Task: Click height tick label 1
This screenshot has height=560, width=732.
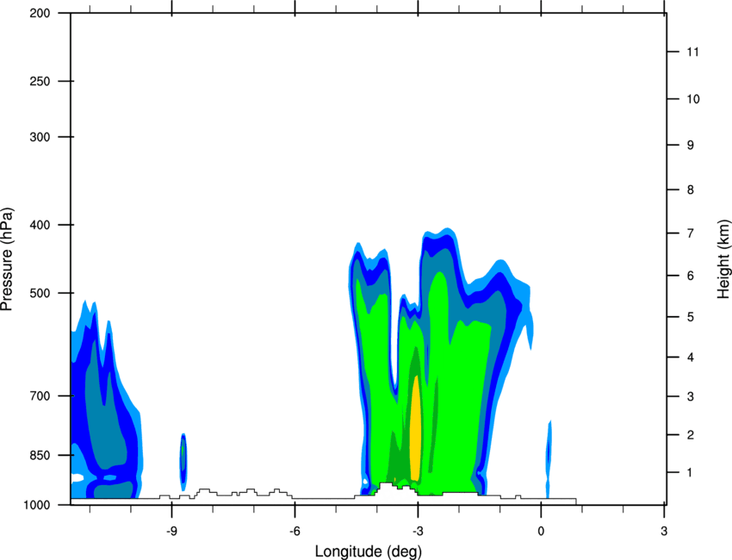Action: pyautogui.click(x=690, y=473)
